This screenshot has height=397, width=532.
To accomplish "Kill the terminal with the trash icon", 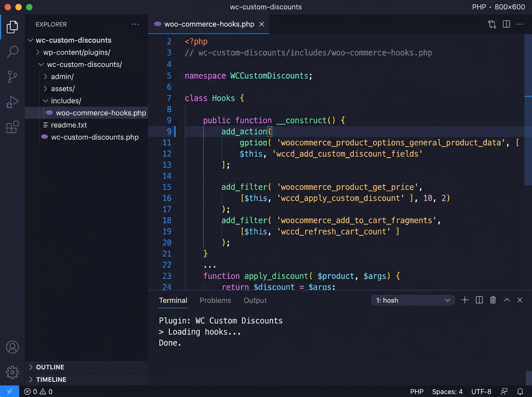I will coord(493,300).
